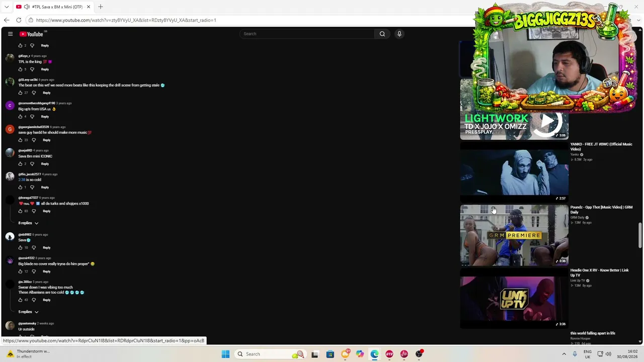Open the @SLevy-us5hi username link

pyautogui.click(x=28, y=79)
